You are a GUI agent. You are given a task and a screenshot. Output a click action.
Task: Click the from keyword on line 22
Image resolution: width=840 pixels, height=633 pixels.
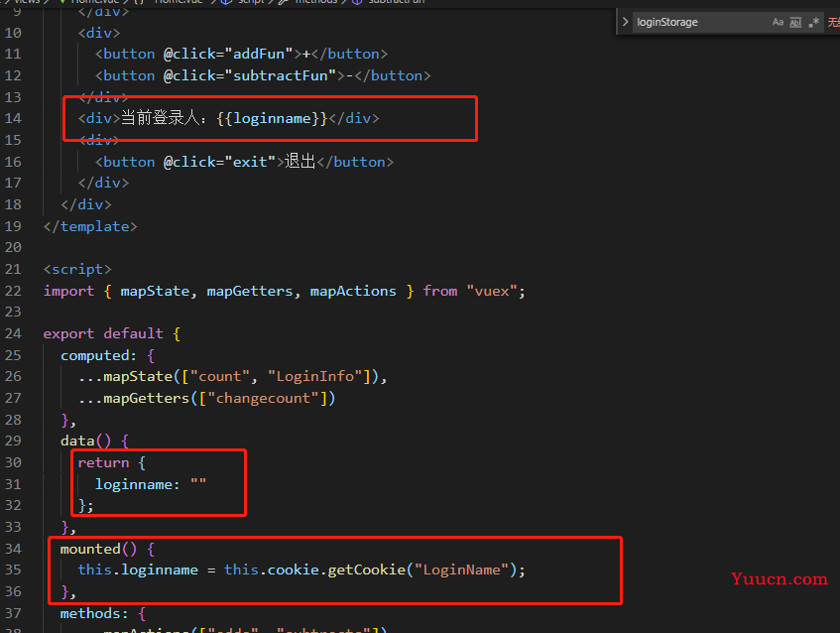click(439, 291)
